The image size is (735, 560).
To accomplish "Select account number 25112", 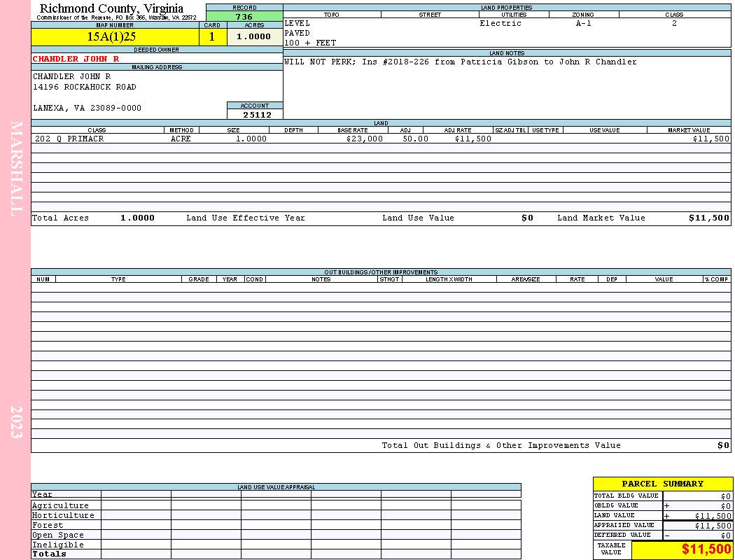I will [257, 114].
